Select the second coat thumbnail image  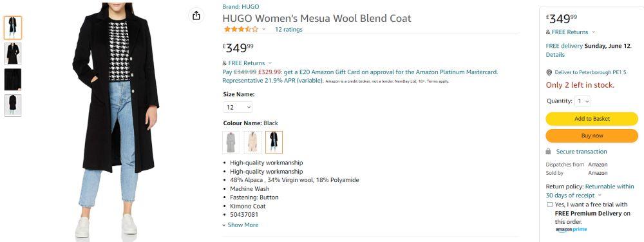13,54
